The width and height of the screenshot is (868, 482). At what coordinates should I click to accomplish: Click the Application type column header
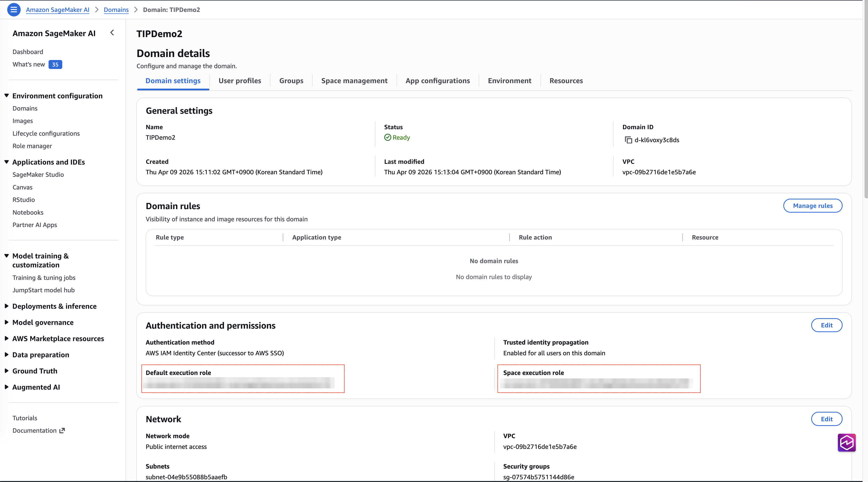coord(317,238)
